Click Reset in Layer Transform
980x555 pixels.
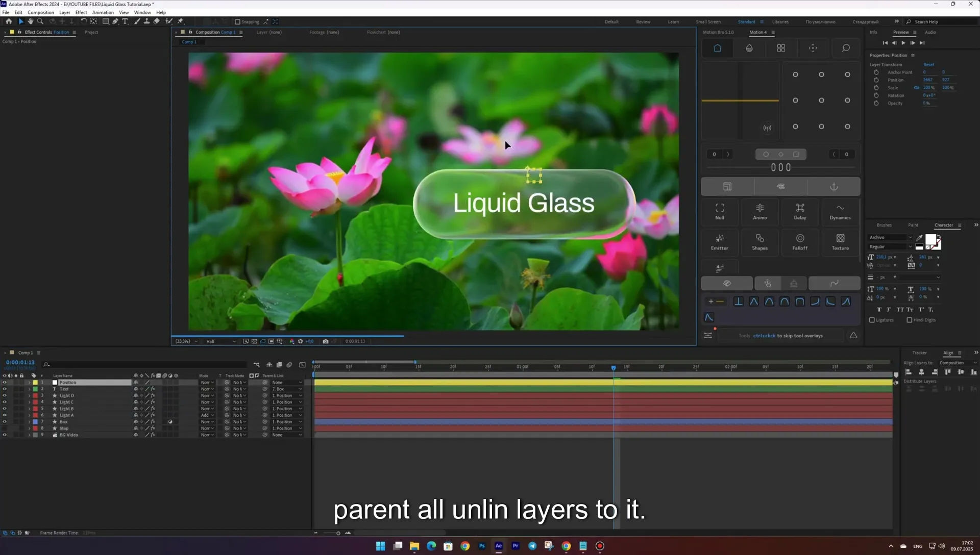[928, 65]
